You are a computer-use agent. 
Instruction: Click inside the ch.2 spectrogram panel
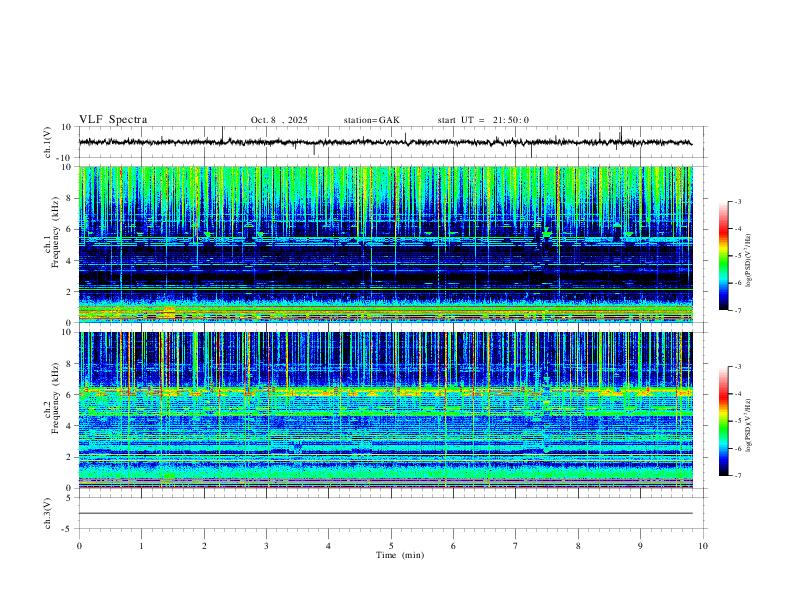385,410
